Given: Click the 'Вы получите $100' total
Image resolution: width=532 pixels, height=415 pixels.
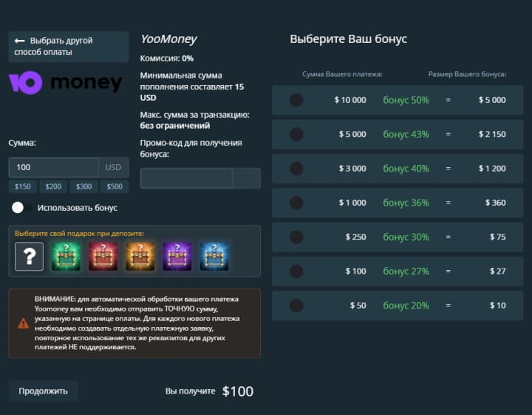Looking at the screenshot, I should 209,391.
